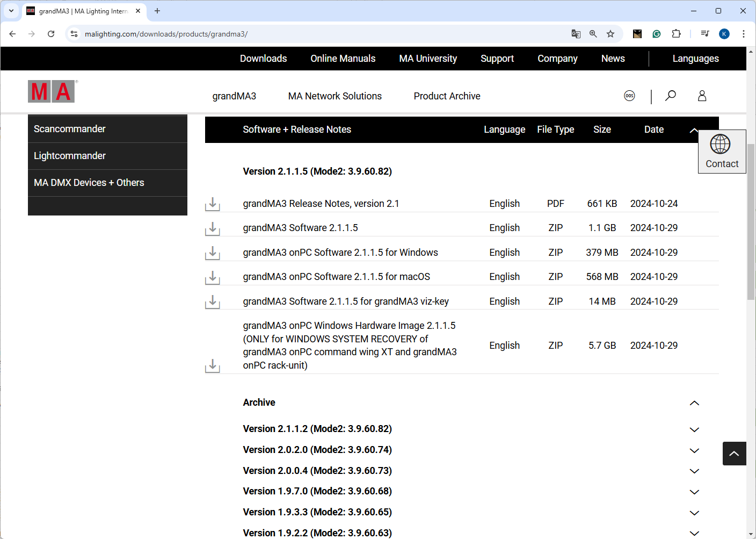Screen dimensions: 756x539
Task: Open the Online Manuals menu
Action: pos(343,59)
